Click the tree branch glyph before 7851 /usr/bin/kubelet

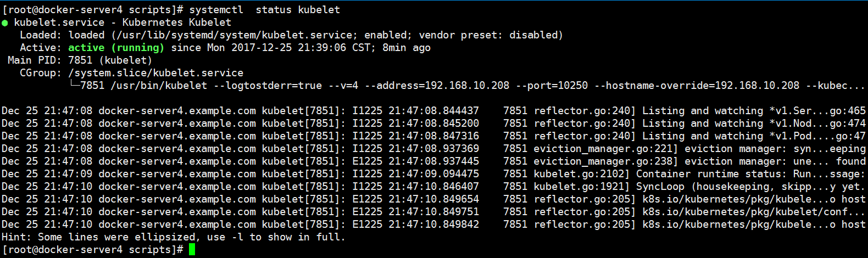coord(74,86)
